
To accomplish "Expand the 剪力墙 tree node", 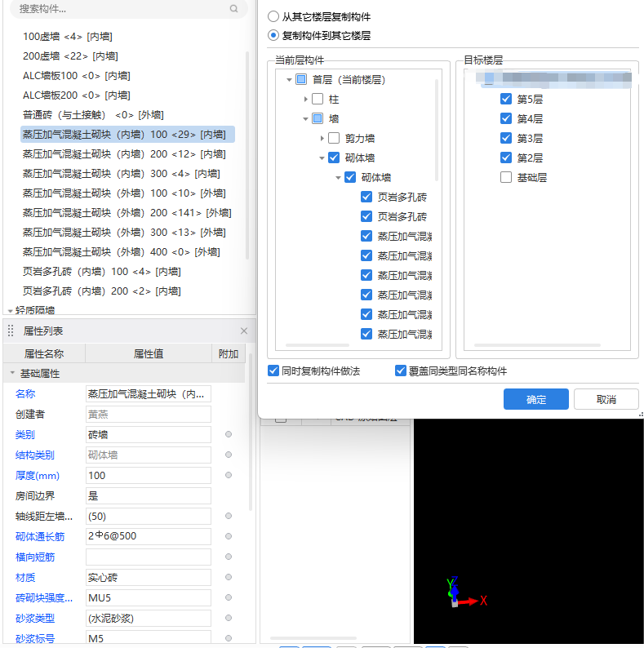I will (x=322, y=139).
